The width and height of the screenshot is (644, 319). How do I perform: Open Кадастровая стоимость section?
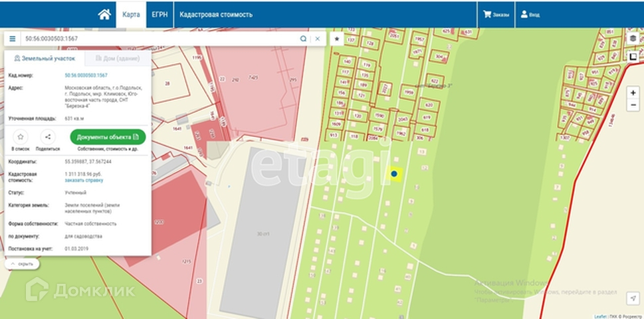[x=216, y=15]
